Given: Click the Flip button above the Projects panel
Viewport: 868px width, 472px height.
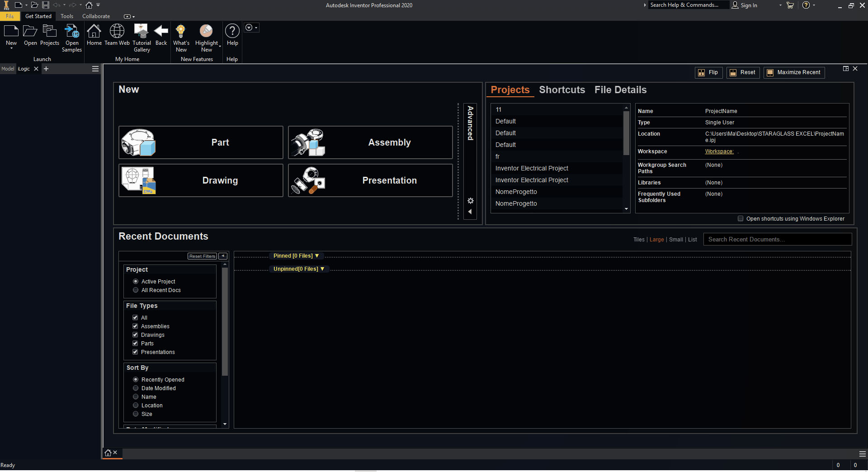Looking at the screenshot, I should [708, 72].
